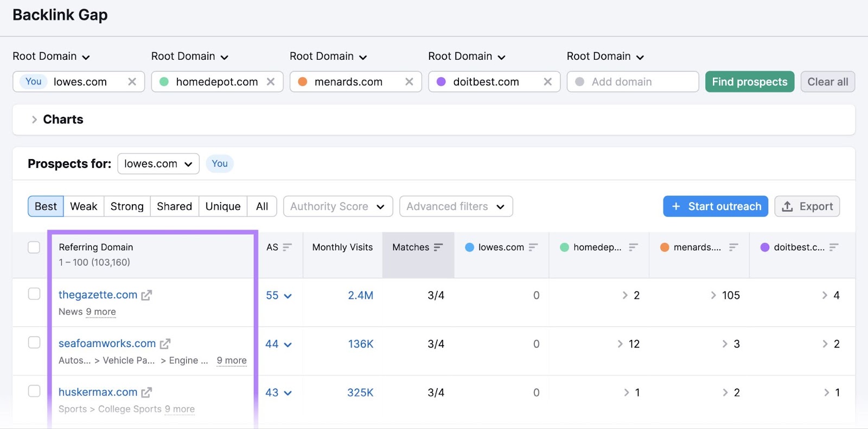Open Prospects for lowes.com dropdown
Image resolution: width=868 pixels, height=429 pixels.
click(158, 163)
